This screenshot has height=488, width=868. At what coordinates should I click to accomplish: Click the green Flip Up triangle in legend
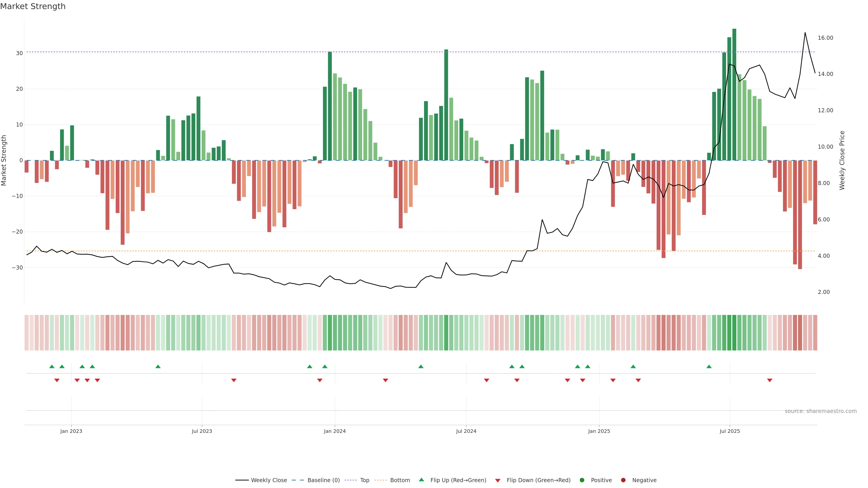pyautogui.click(x=421, y=480)
